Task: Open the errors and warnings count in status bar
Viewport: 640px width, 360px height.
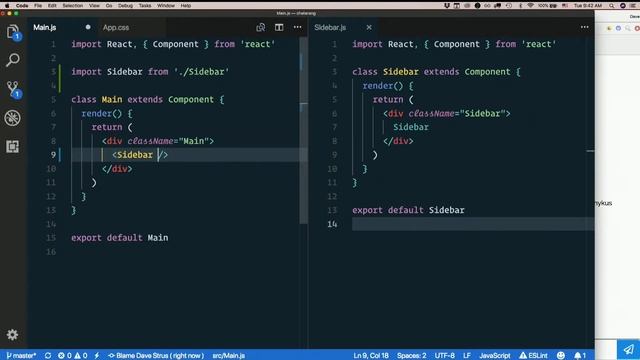Action: pyautogui.click(x=73, y=356)
